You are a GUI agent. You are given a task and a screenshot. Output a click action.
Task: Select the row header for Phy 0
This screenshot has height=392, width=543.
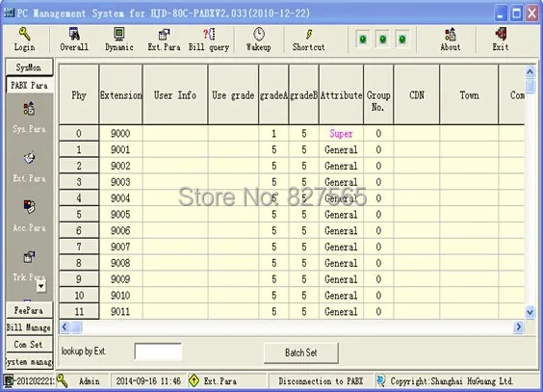point(79,133)
